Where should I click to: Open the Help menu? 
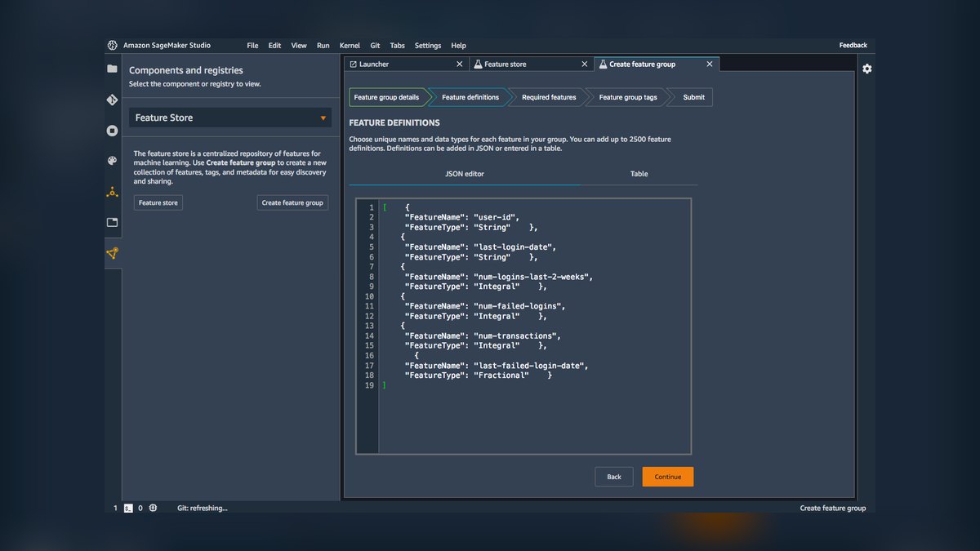[x=459, y=46]
